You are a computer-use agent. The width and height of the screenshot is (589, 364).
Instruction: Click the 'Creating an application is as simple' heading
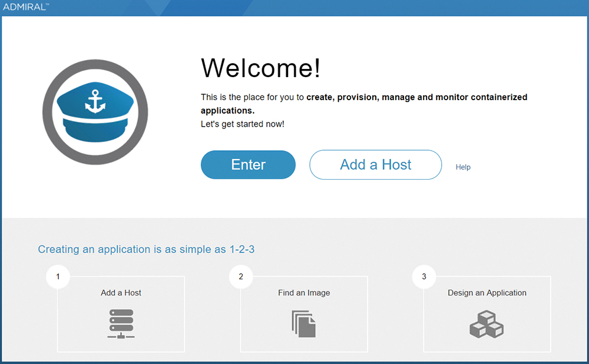pos(146,249)
